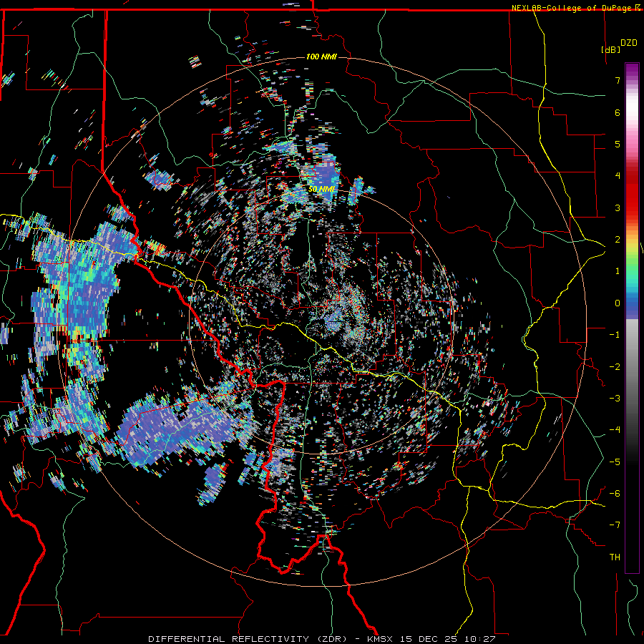Click the legend value '0'
The image size is (644, 644).
pyautogui.click(x=618, y=303)
